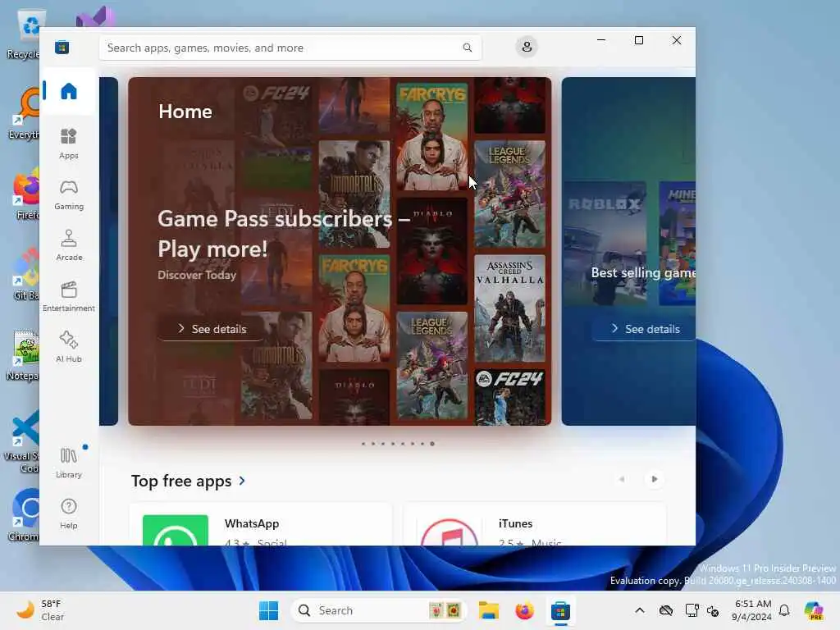Click the Roblox tile in the next banner
The width and height of the screenshot is (840, 630).
[x=605, y=243]
